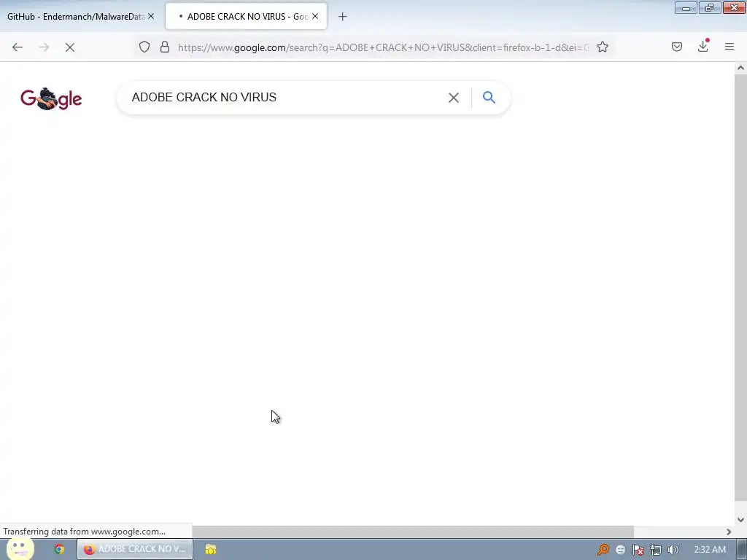Click the show desktop button
747x560 pixels.
(742, 550)
